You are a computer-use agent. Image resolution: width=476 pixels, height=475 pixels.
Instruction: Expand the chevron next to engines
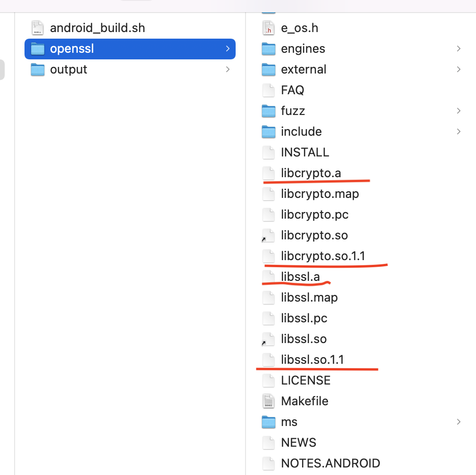click(x=458, y=49)
